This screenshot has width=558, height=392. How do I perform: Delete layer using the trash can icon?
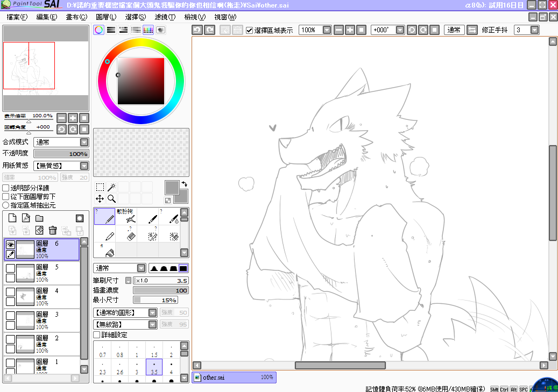tap(53, 230)
